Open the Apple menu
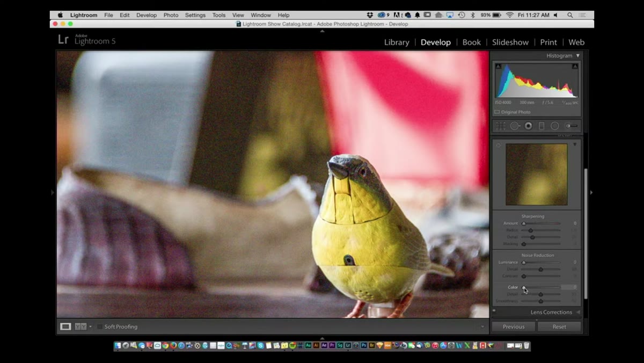 60,15
